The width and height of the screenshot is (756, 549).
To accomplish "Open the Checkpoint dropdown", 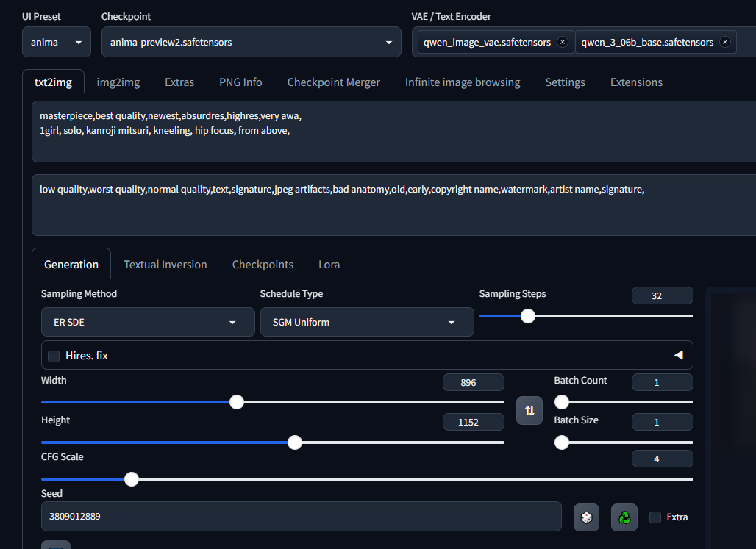I will click(252, 43).
